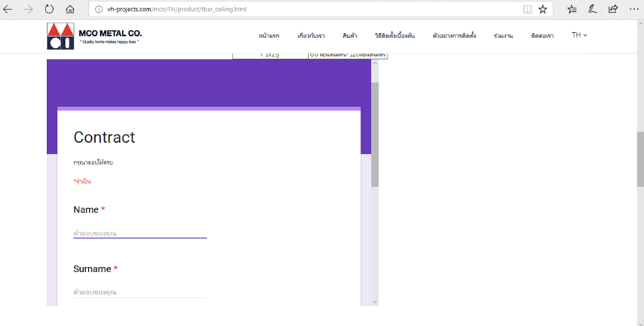The width and height of the screenshot is (644, 326).
Task: Click the Name question label
Action: tap(86, 210)
